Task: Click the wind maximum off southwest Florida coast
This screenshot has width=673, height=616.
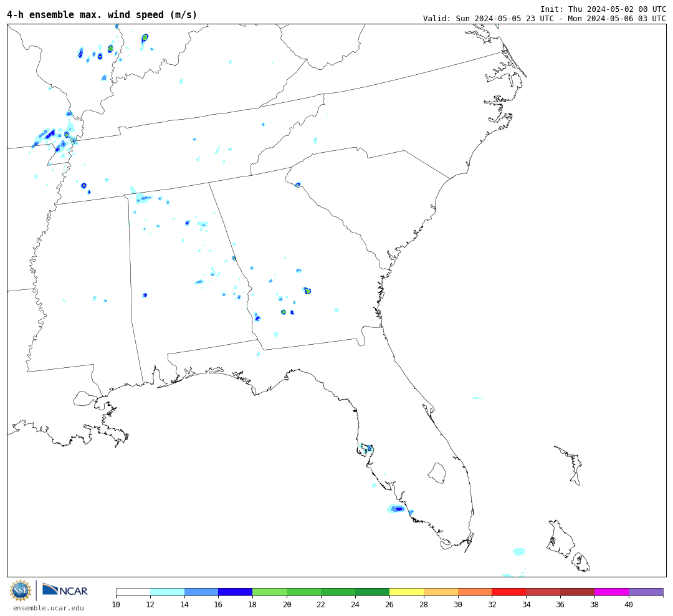Action: tap(396, 509)
